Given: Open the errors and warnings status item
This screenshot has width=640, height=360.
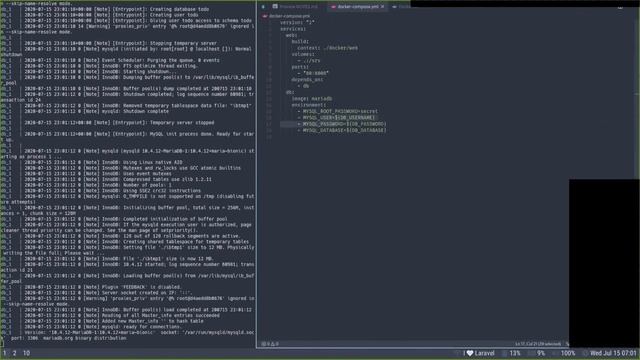Looking at the screenshot, I should pos(270,344).
